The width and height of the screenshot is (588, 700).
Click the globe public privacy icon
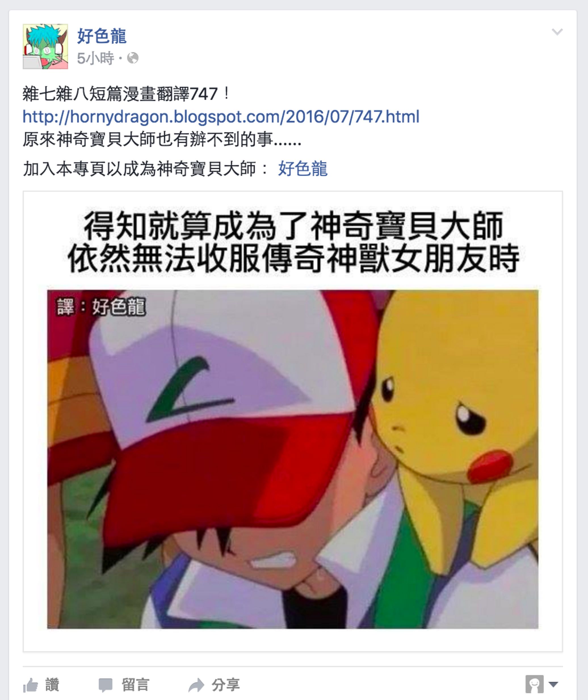pyautogui.click(x=133, y=58)
